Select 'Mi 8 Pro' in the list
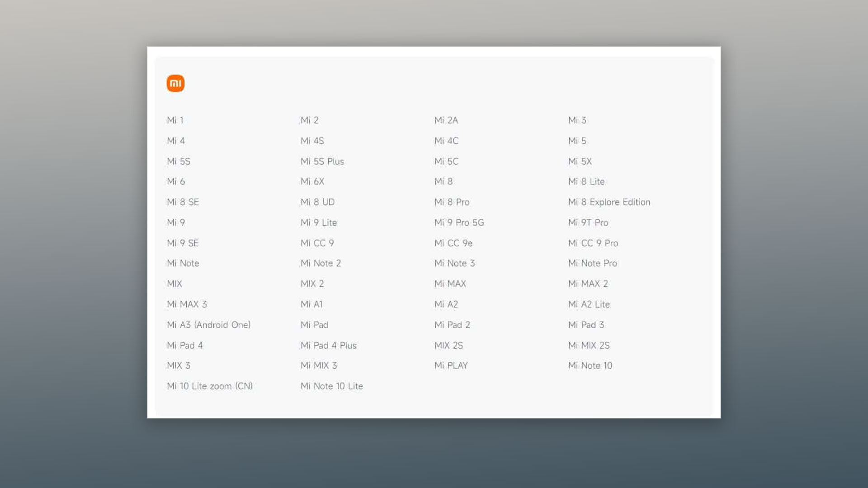 pyautogui.click(x=452, y=202)
